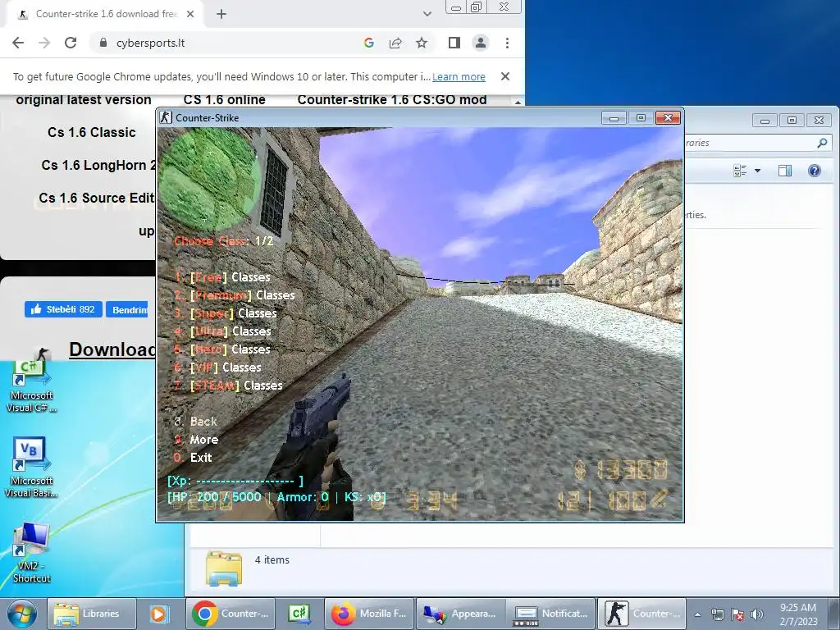840x630 pixels.
Task: Open Learn more link in update bar
Action: click(459, 76)
